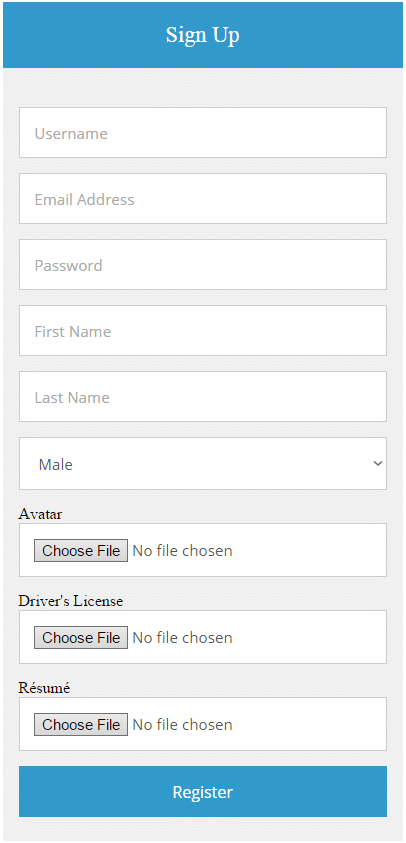The image size is (406, 843).
Task: Click the Sign Up header title
Action: tap(203, 35)
